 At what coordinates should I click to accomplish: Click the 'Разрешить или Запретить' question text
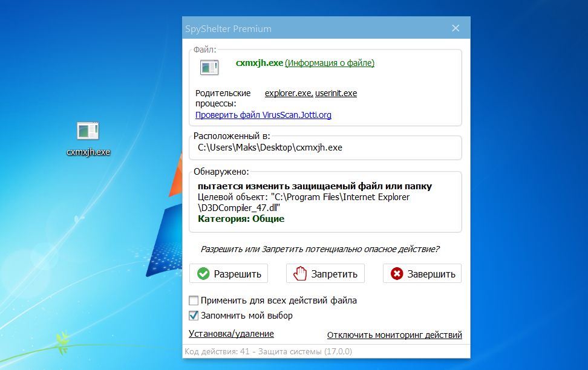click(320, 249)
